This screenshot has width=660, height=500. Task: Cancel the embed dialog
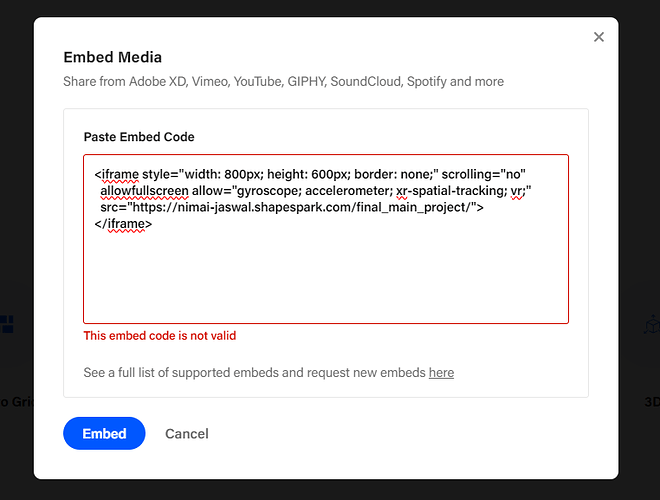click(x=186, y=434)
